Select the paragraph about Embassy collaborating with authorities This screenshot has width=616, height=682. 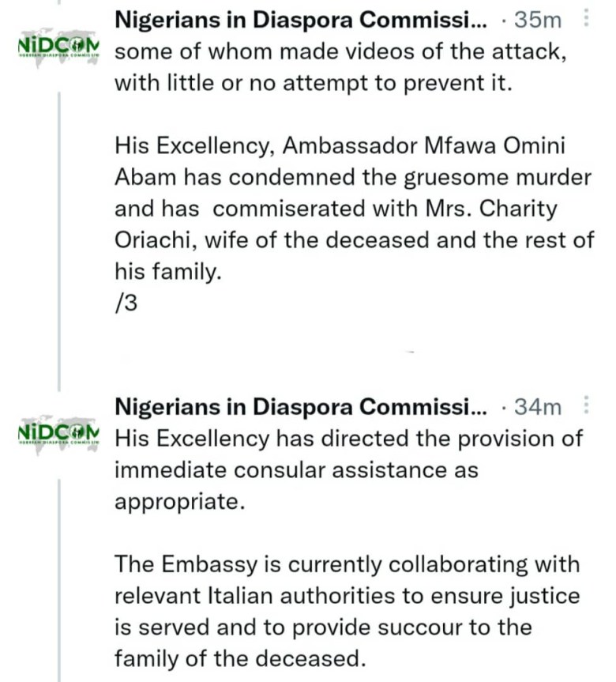click(x=347, y=611)
